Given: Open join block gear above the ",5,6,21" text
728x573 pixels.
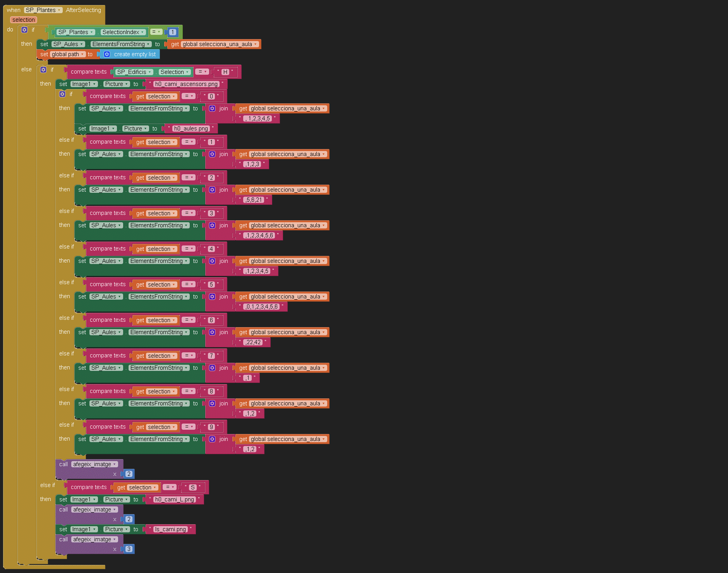Looking at the screenshot, I should pos(212,190).
